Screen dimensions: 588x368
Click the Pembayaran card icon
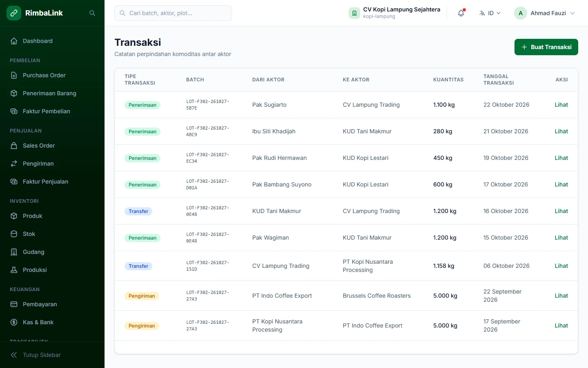pyautogui.click(x=14, y=304)
